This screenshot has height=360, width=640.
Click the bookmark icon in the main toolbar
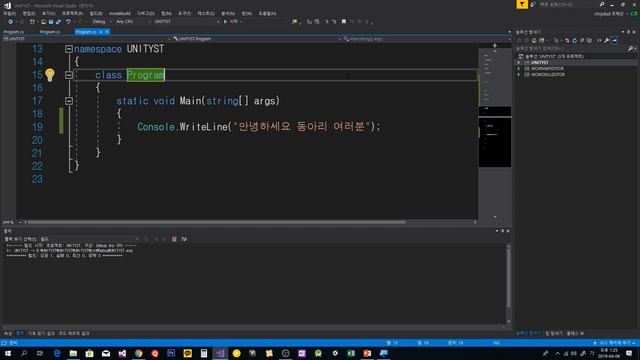(x=344, y=22)
